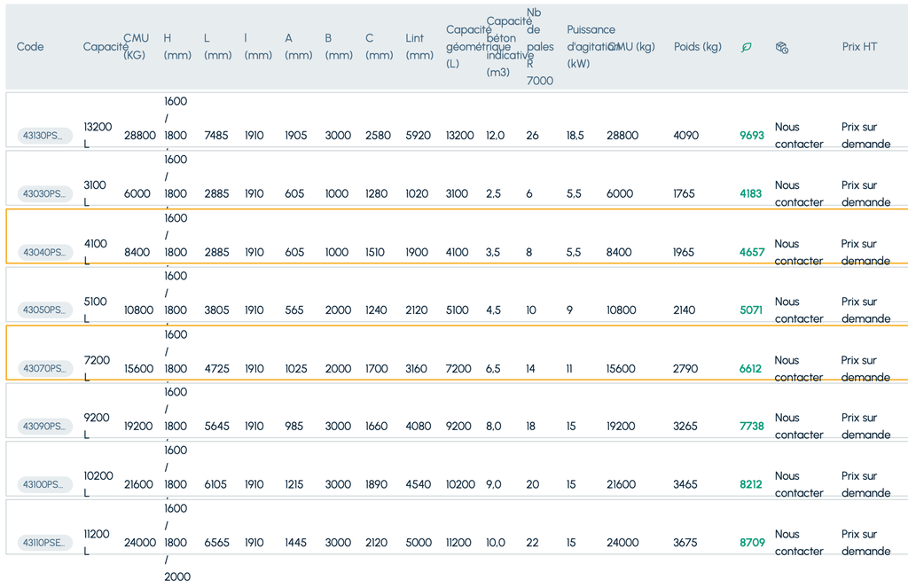Choose product code badge 43050PS

point(44,310)
